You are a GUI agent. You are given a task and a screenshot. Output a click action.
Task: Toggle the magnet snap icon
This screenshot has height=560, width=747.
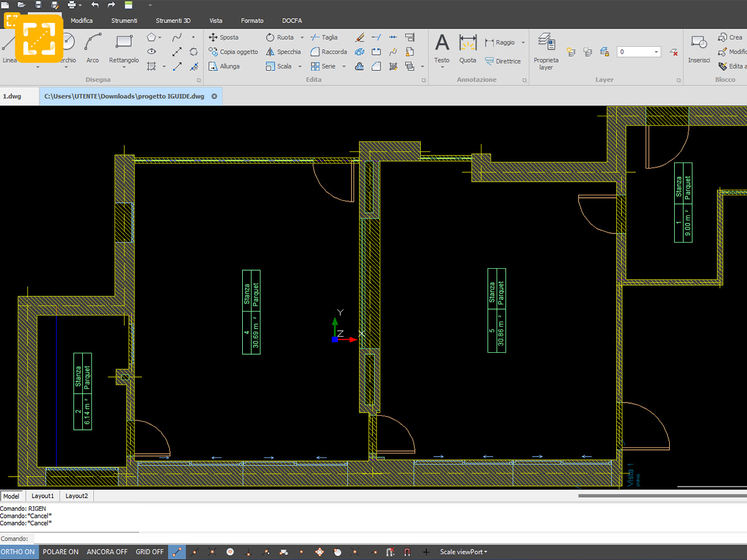(408, 552)
